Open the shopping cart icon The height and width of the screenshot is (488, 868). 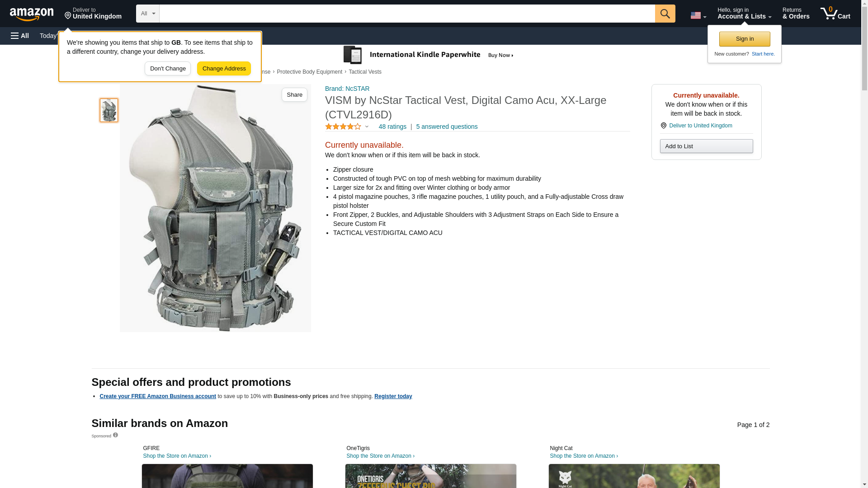835,14
